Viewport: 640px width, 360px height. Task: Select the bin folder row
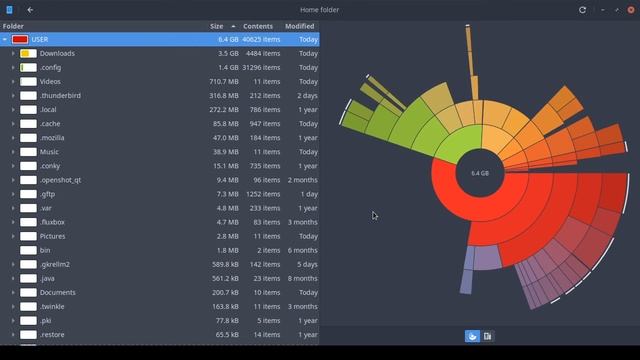[x=160, y=251]
